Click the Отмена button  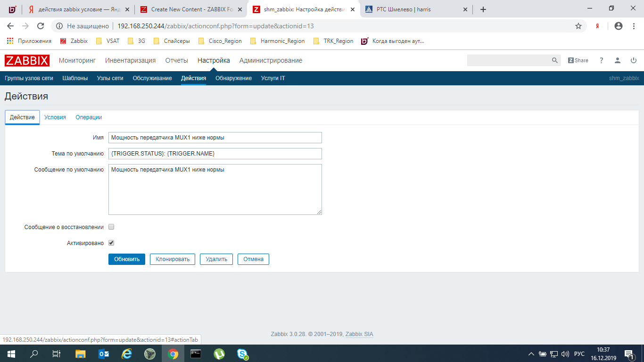click(254, 259)
